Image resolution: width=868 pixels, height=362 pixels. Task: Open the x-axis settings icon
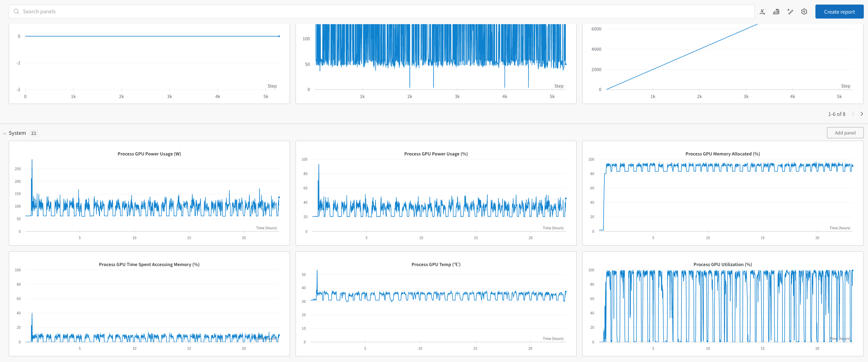point(762,12)
